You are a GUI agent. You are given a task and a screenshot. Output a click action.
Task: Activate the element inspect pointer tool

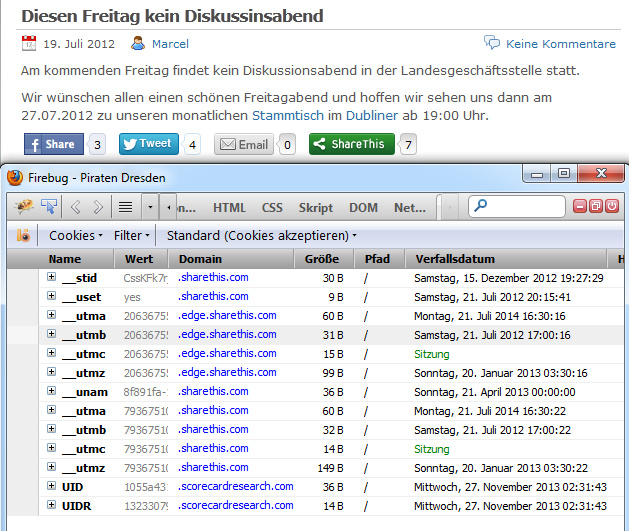(x=49, y=207)
